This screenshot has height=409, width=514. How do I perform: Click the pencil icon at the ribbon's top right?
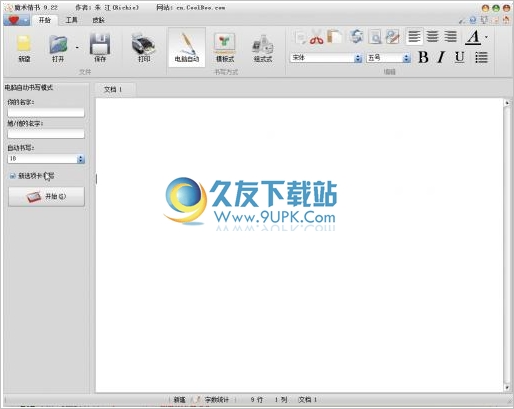click(462, 20)
